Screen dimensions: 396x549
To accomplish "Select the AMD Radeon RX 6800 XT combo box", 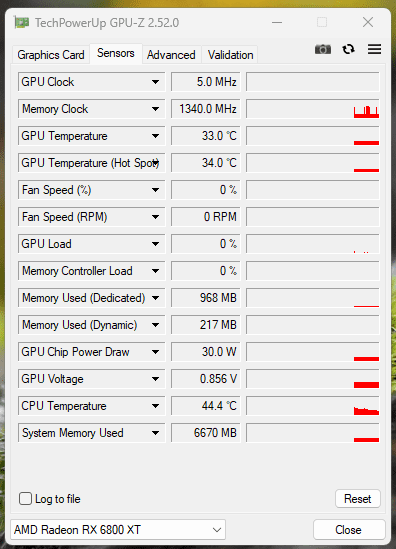I will tap(118, 530).
